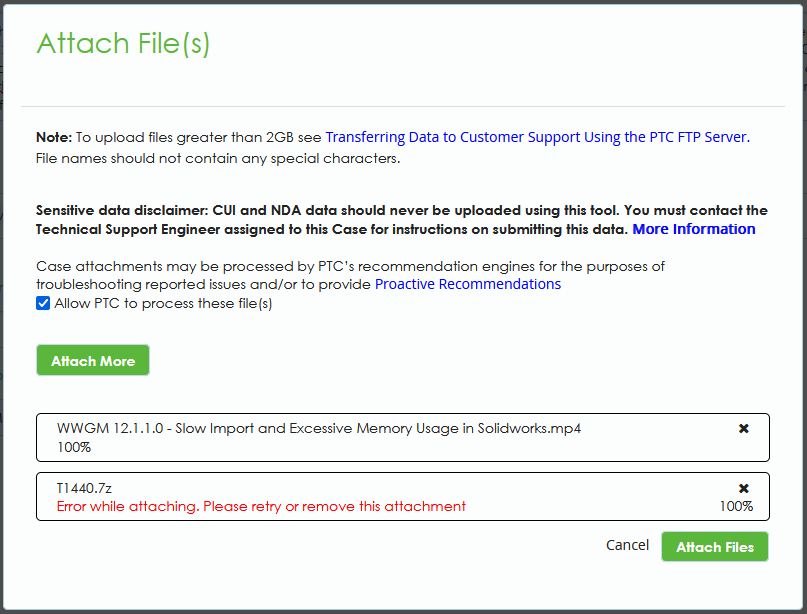Follow the Proactive Recommendations link
The image size is (807, 614).
pos(467,284)
